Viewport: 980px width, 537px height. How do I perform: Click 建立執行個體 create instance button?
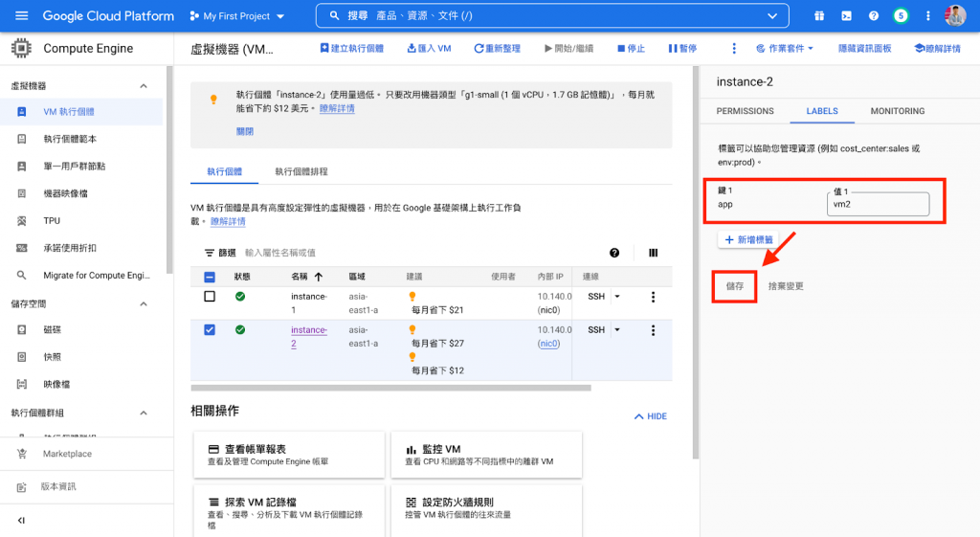click(352, 48)
